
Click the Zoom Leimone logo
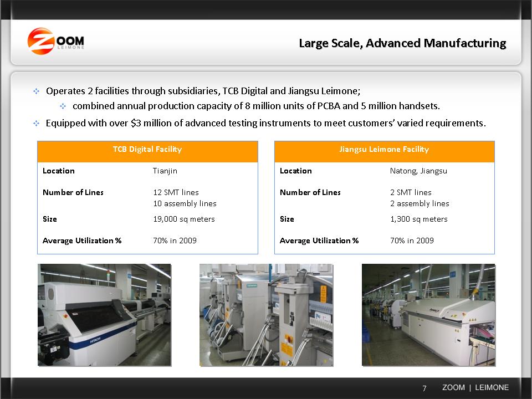[x=56, y=42]
